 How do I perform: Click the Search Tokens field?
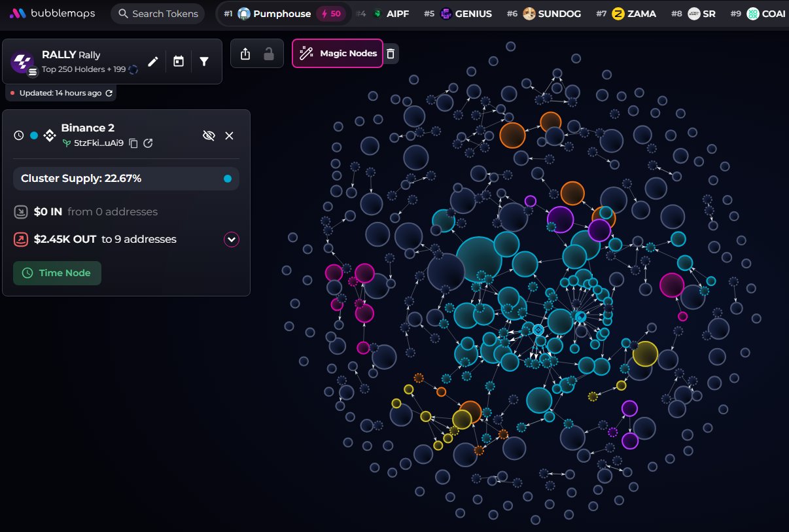[x=158, y=14]
